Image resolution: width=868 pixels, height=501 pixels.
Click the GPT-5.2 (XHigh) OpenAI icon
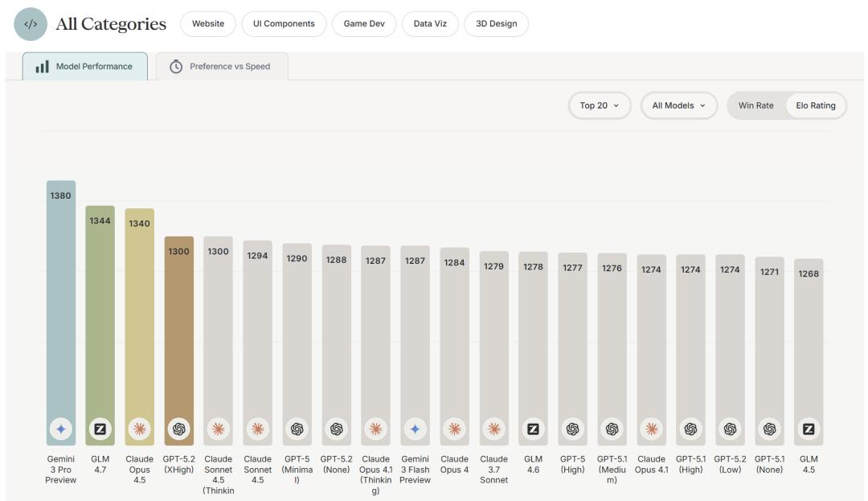pos(179,429)
